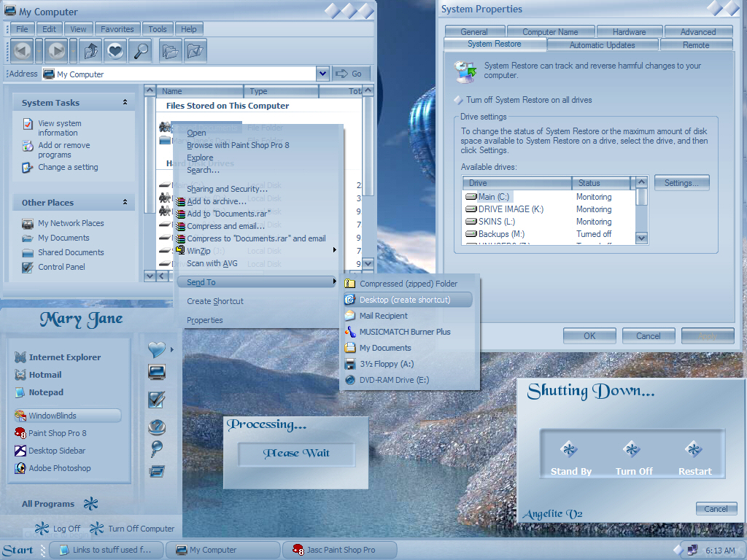Image resolution: width=747 pixels, height=560 pixels.
Task: Click the Run icon in Start menu
Action: point(157,472)
